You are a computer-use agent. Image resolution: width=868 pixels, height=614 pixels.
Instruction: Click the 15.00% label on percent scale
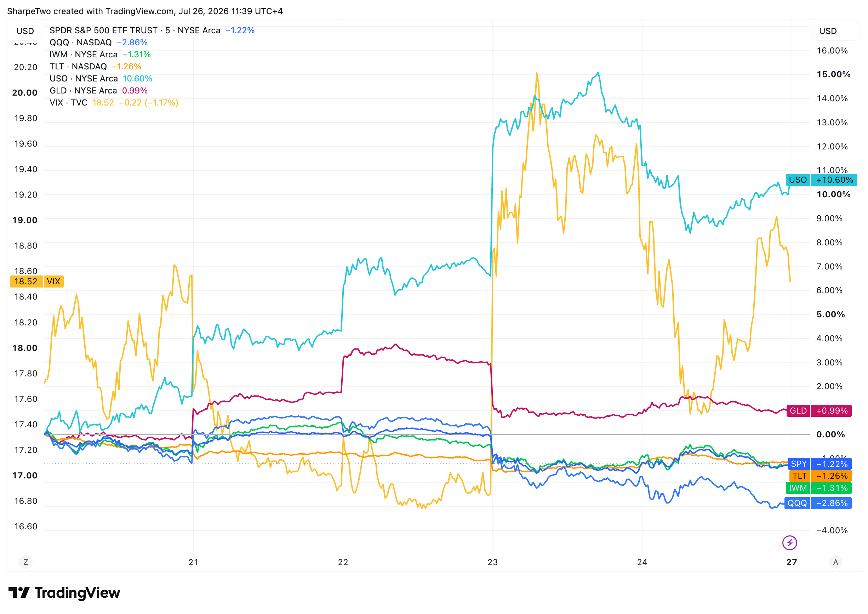click(834, 74)
